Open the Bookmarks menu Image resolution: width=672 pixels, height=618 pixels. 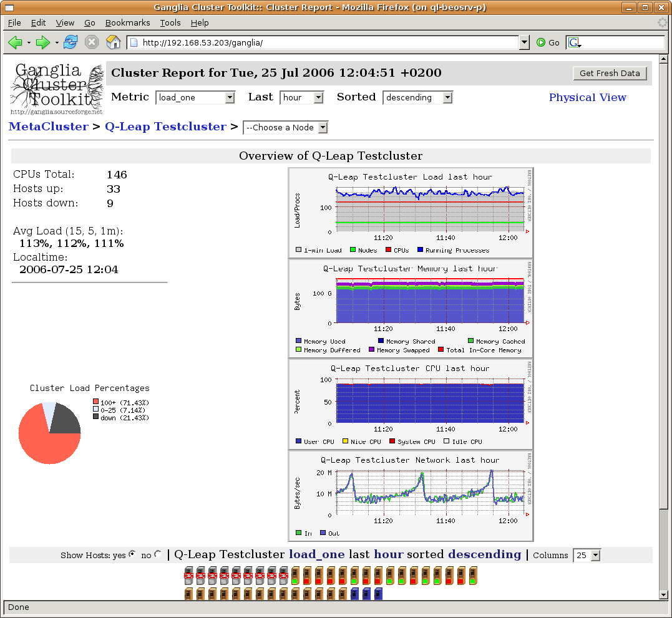click(127, 22)
